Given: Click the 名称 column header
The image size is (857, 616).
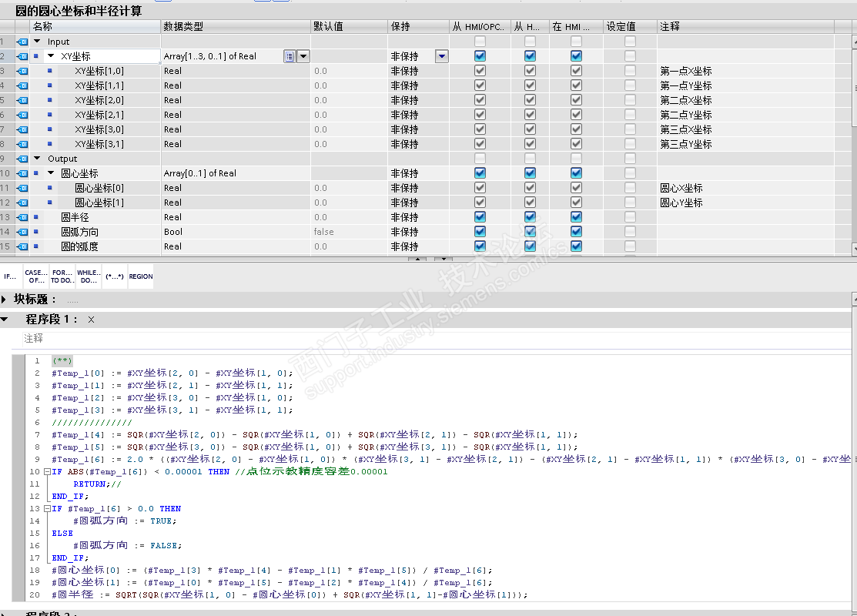Looking at the screenshot, I should coord(95,26).
